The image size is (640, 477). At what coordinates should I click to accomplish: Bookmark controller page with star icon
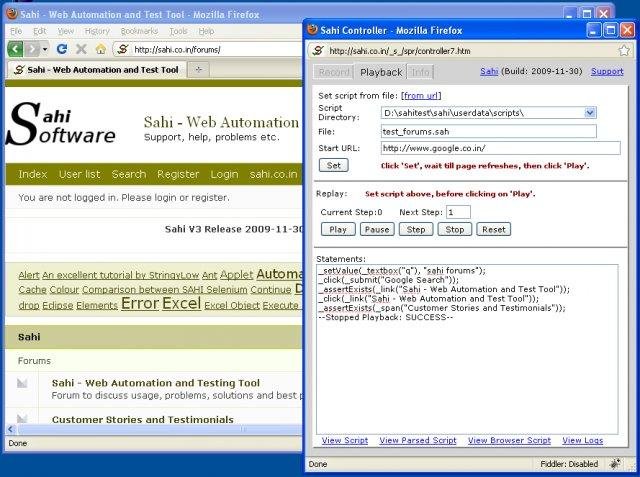pos(624,51)
